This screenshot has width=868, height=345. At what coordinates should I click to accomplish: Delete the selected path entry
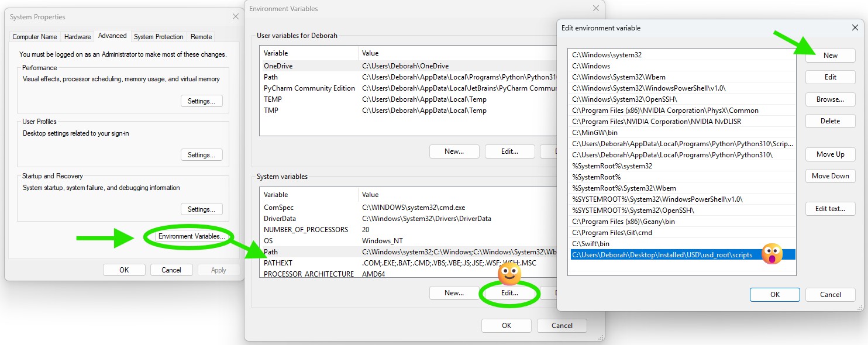tap(829, 121)
